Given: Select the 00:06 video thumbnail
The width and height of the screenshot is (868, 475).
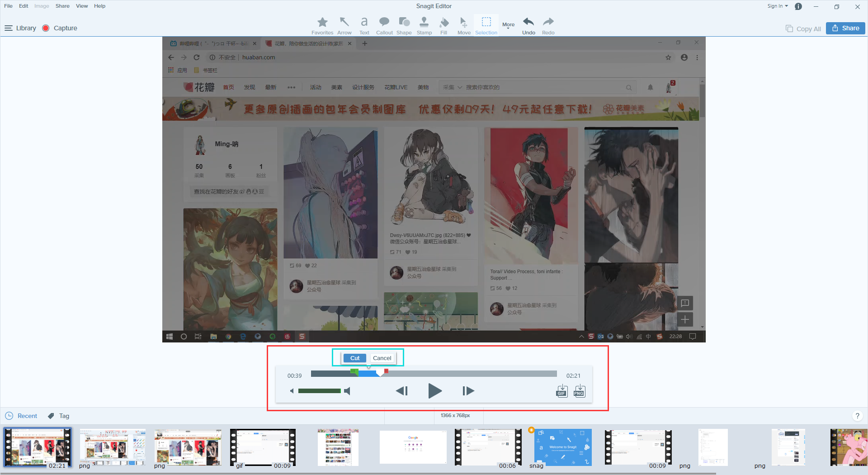Looking at the screenshot, I should pos(488,448).
